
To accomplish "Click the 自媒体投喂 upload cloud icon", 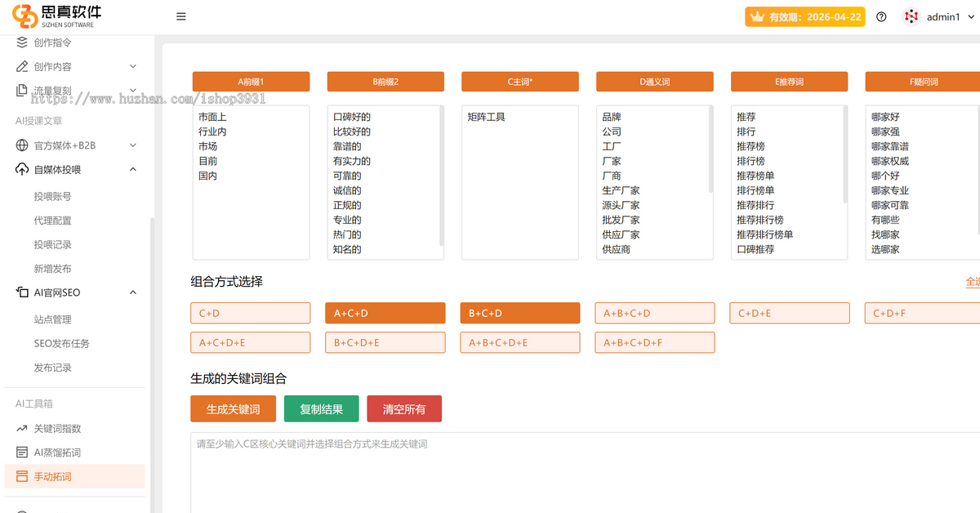I will [x=22, y=169].
